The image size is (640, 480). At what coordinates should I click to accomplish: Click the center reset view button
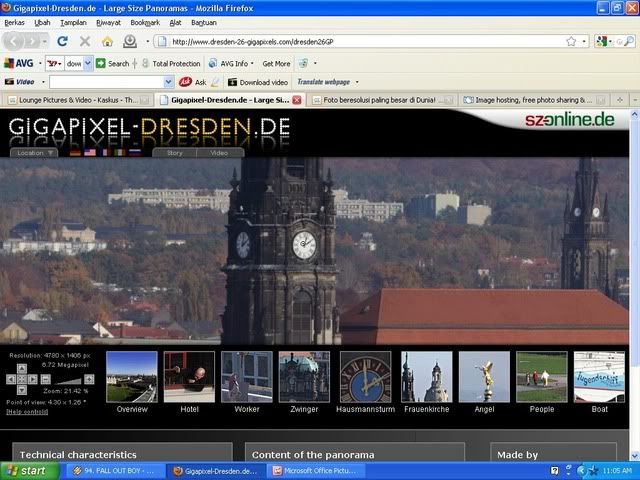22,379
